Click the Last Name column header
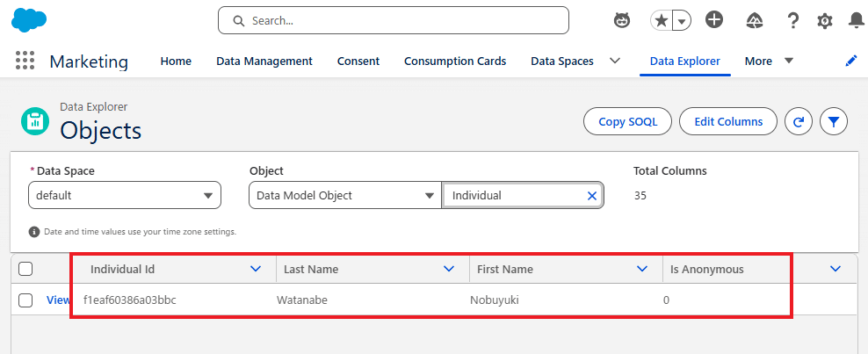Image resolution: width=868 pixels, height=354 pixels. (311, 270)
